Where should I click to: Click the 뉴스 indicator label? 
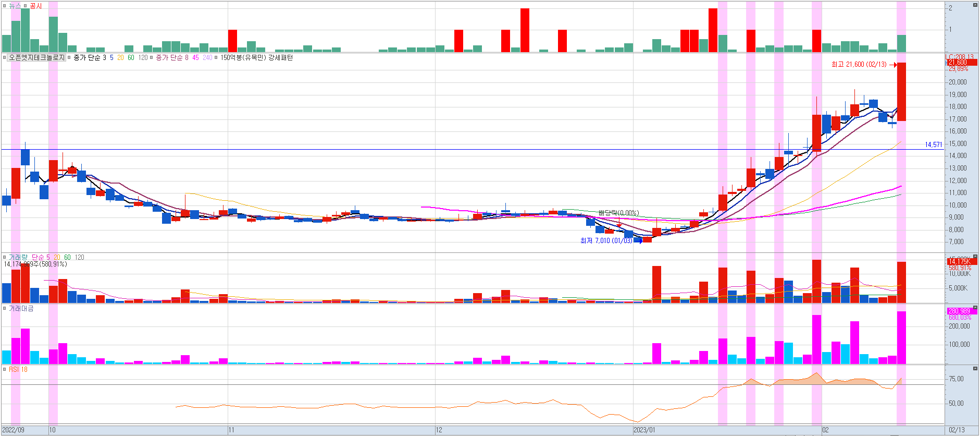pyautogui.click(x=15, y=6)
